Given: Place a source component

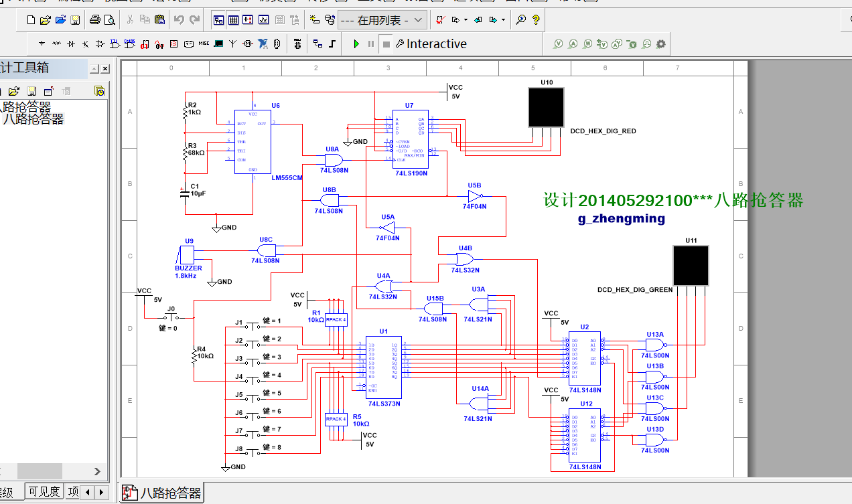Looking at the screenshot, I should [42, 44].
